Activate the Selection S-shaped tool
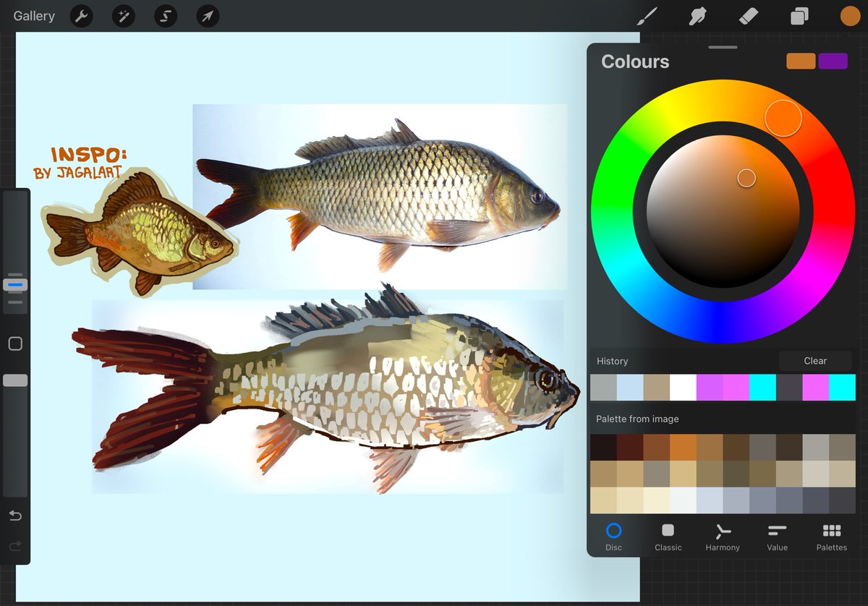 click(166, 16)
